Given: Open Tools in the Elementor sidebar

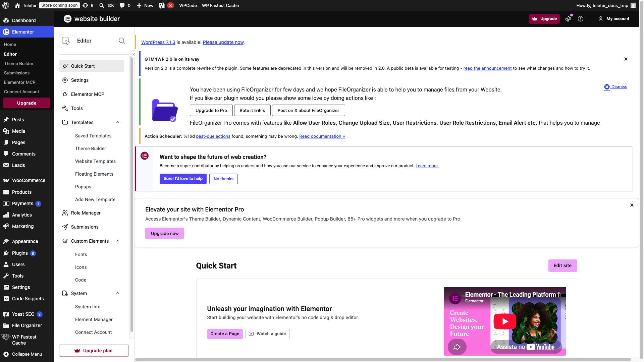Looking at the screenshot, I should click(x=91, y=108).
